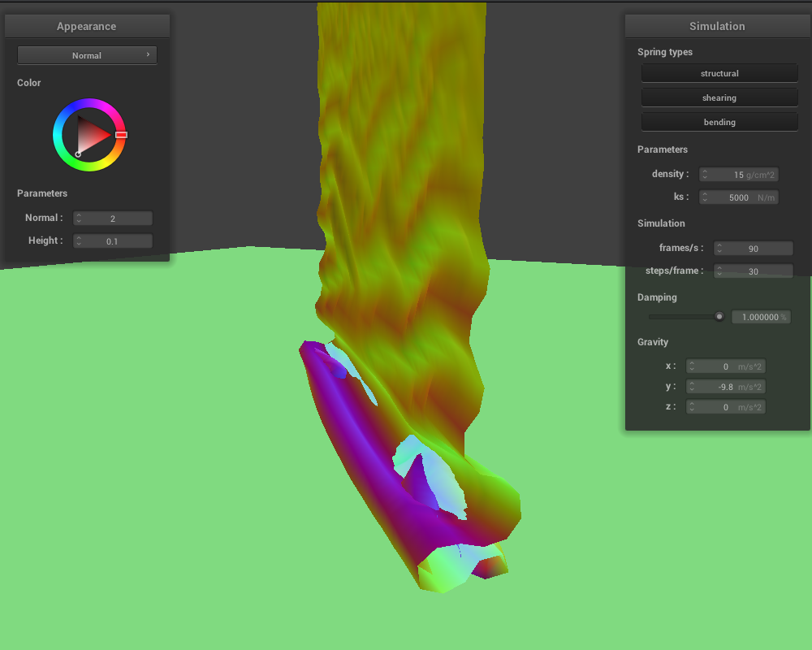Click the ks value field to edit it

(739, 197)
